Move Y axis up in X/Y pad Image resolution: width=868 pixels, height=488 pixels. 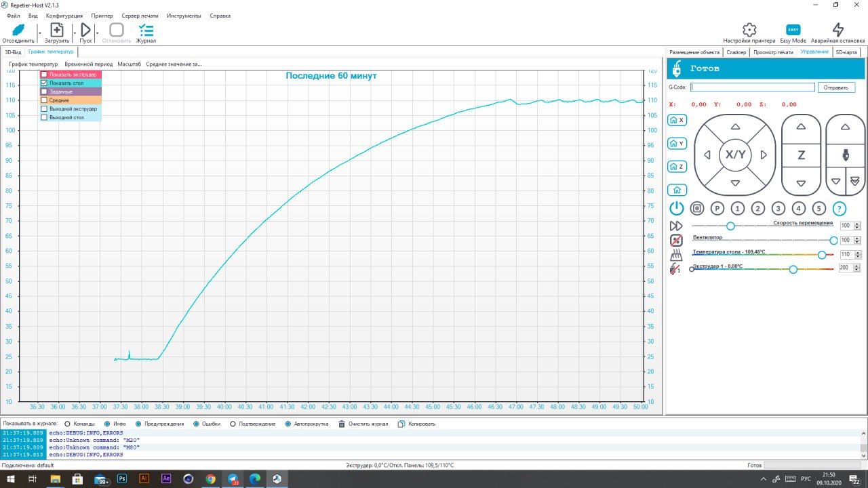pos(735,127)
